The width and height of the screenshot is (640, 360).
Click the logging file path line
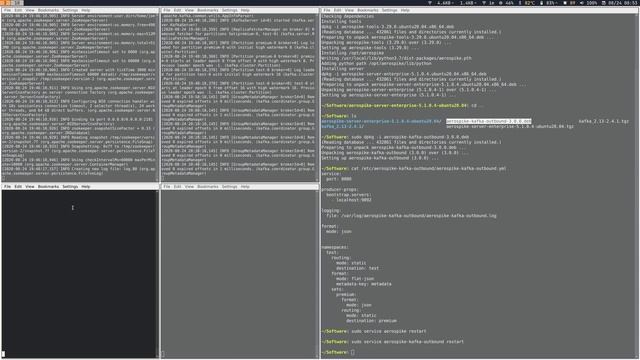pos(411,216)
